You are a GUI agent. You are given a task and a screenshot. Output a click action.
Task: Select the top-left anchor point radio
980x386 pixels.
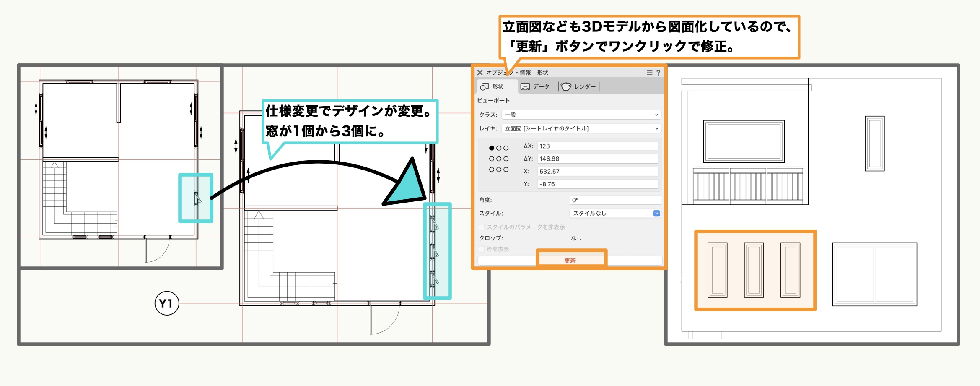pos(492,148)
